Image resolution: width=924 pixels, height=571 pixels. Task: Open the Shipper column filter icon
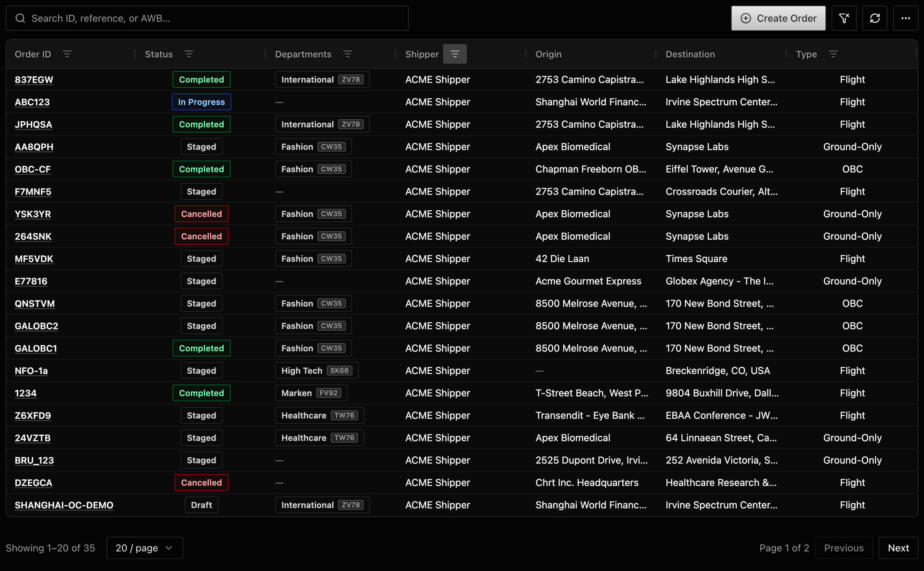[x=455, y=54]
